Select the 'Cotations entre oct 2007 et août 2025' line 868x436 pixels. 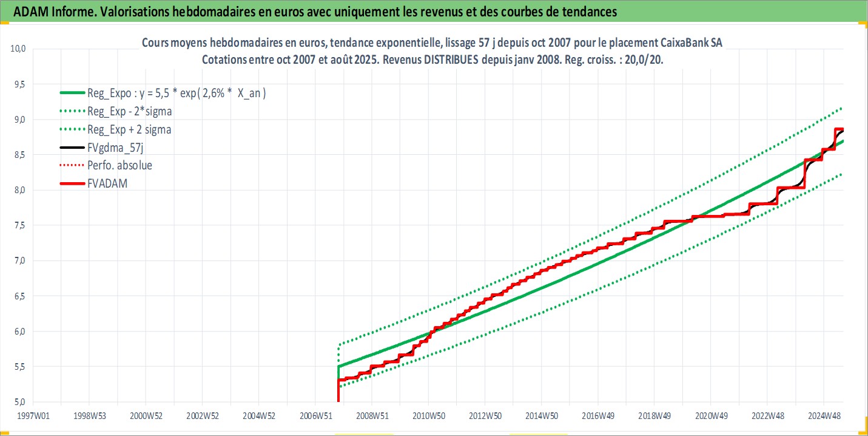[x=432, y=61]
